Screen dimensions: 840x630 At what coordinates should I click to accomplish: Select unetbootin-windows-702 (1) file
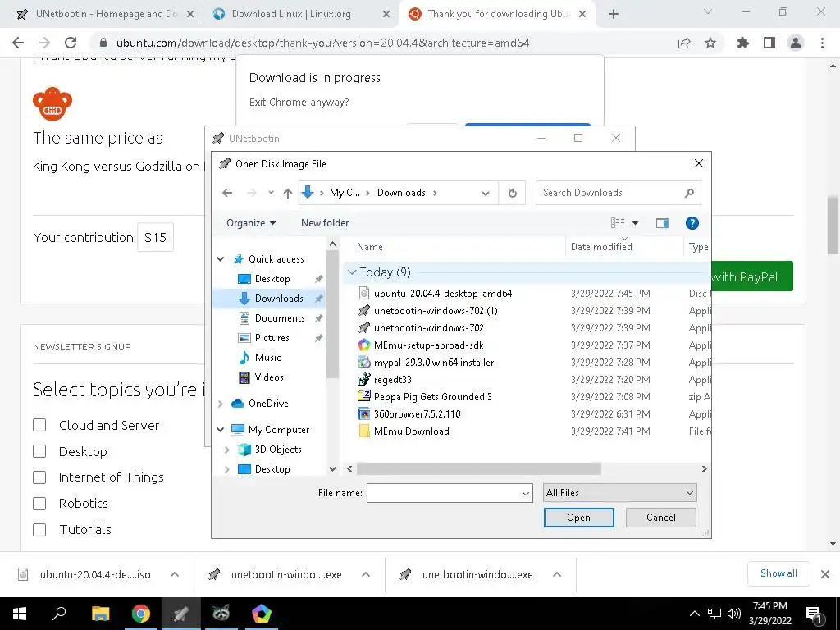click(436, 311)
